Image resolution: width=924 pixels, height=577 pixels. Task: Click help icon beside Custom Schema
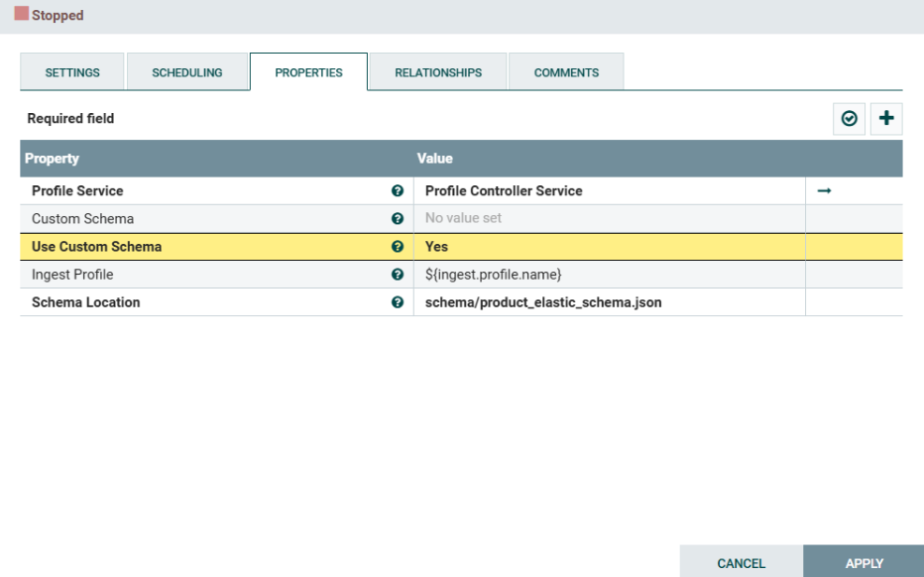[398, 219]
